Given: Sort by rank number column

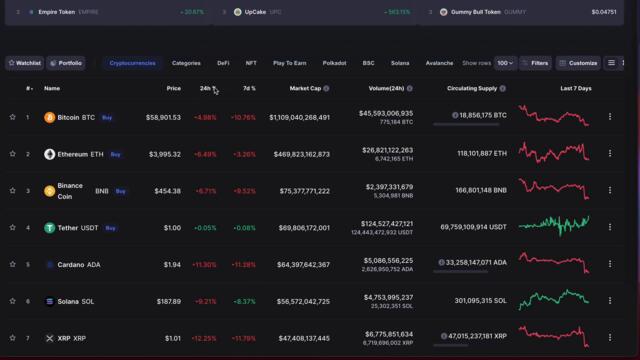Looking at the screenshot, I should pyautogui.click(x=29, y=89).
